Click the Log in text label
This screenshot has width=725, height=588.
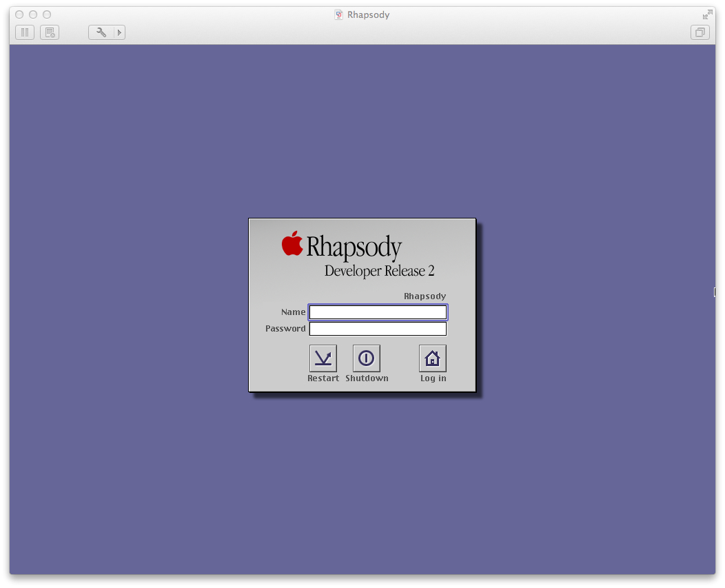[433, 378]
